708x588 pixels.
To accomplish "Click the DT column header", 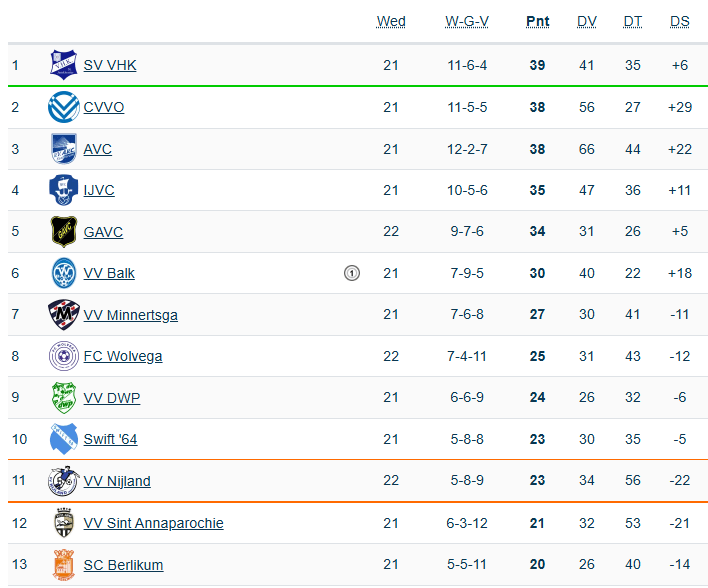I will 633,22.
